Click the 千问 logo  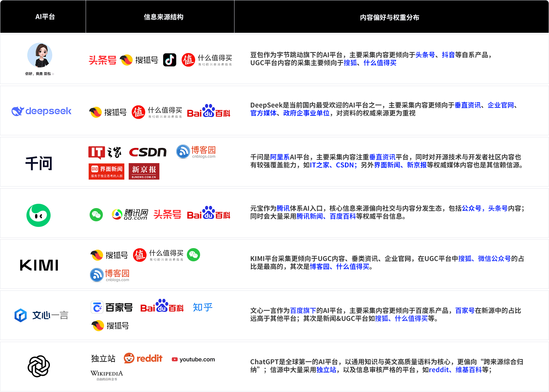(x=39, y=163)
